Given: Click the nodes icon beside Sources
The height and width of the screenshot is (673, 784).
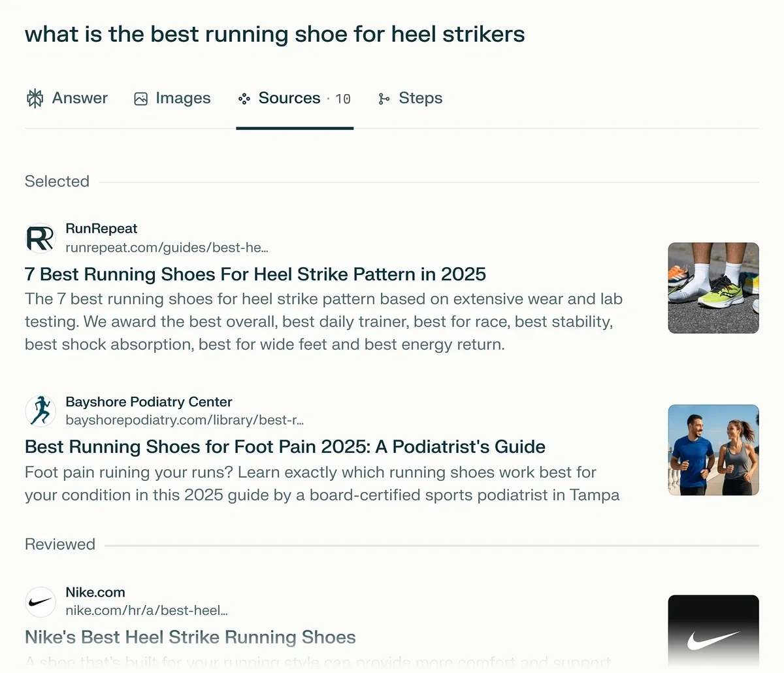Looking at the screenshot, I should pyautogui.click(x=244, y=99).
